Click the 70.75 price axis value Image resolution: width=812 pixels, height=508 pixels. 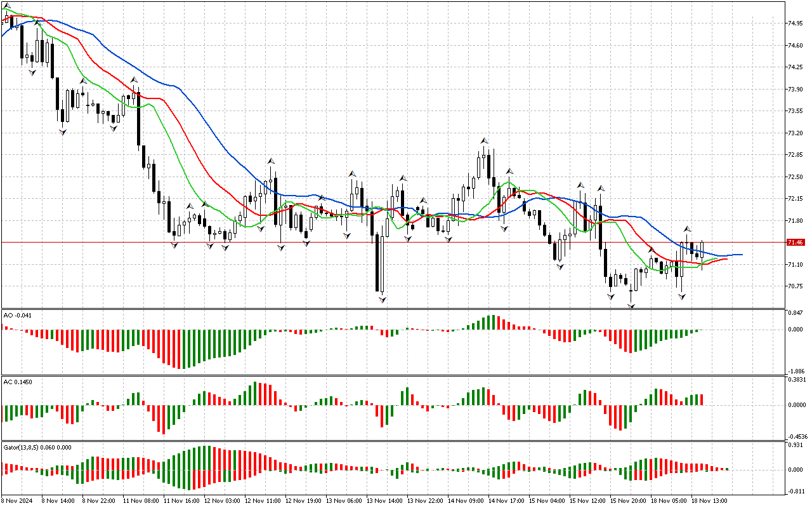point(796,286)
